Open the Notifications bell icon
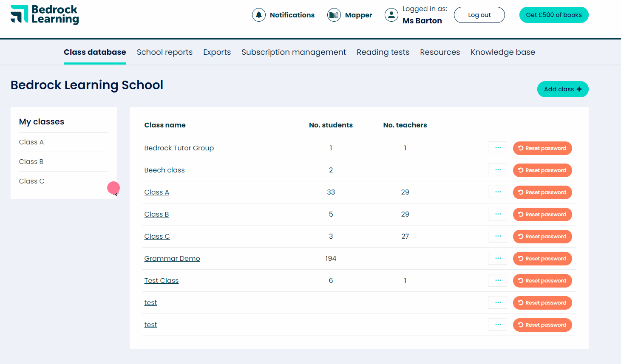The width and height of the screenshot is (621, 364). point(259,15)
